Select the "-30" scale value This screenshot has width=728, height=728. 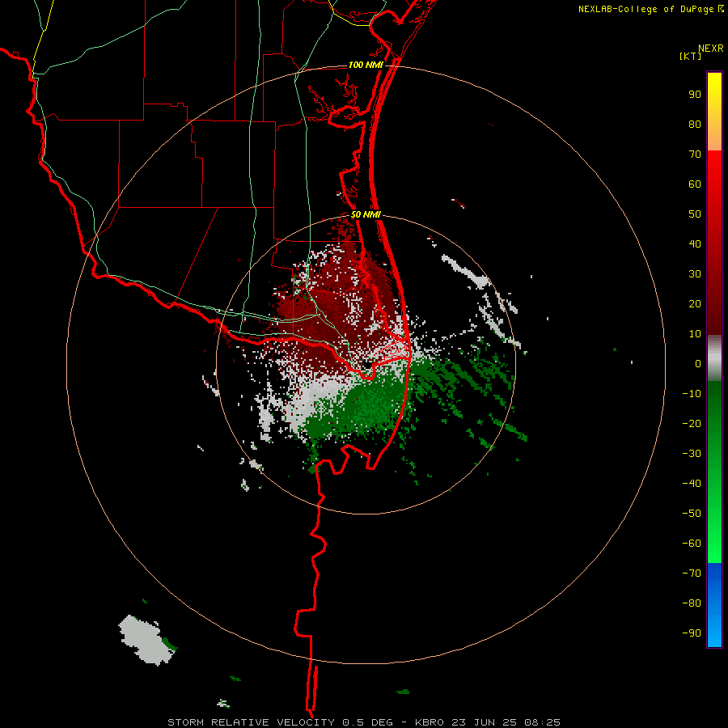tap(692, 454)
